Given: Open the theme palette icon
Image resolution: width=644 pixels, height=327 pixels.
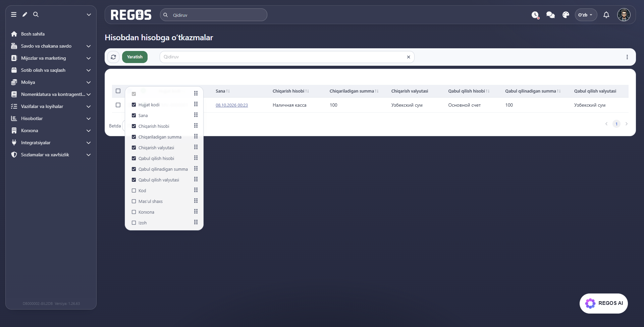Looking at the screenshot, I should click(566, 15).
